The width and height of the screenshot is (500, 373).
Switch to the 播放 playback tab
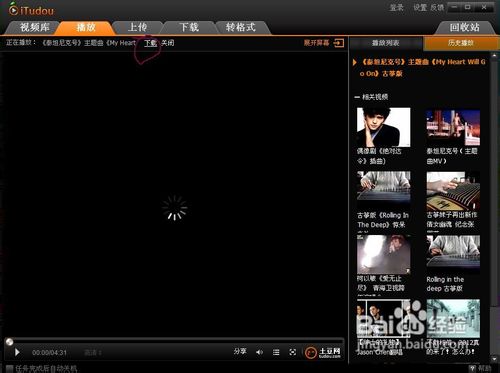(x=86, y=27)
